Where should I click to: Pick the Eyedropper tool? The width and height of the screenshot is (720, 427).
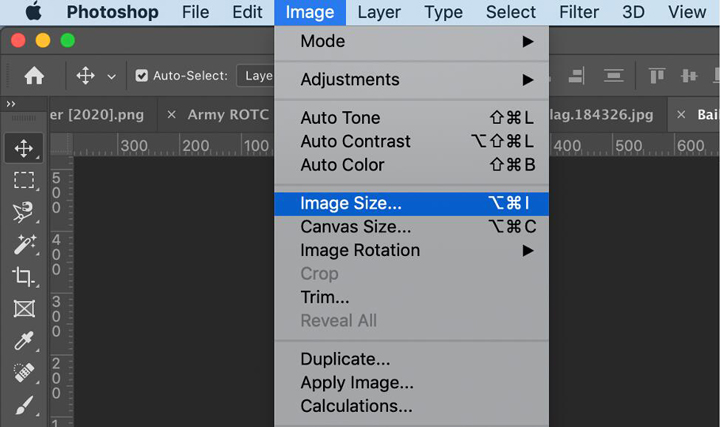click(23, 341)
